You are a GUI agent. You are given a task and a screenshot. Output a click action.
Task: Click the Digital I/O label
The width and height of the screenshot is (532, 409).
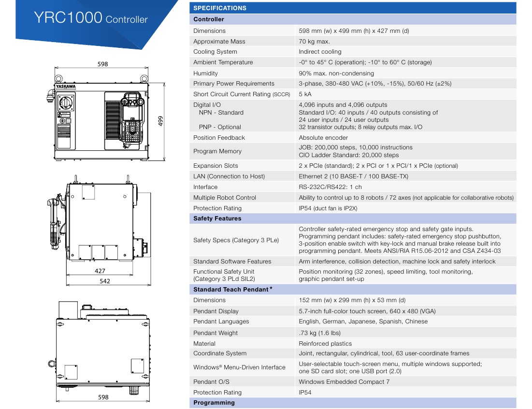[207, 105]
